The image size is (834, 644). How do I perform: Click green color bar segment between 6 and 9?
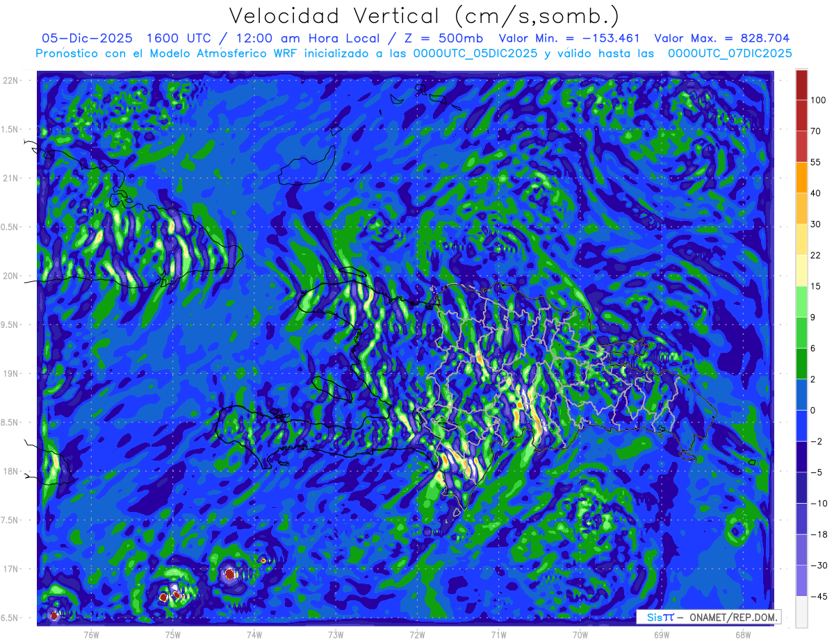click(x=801, y=333)
